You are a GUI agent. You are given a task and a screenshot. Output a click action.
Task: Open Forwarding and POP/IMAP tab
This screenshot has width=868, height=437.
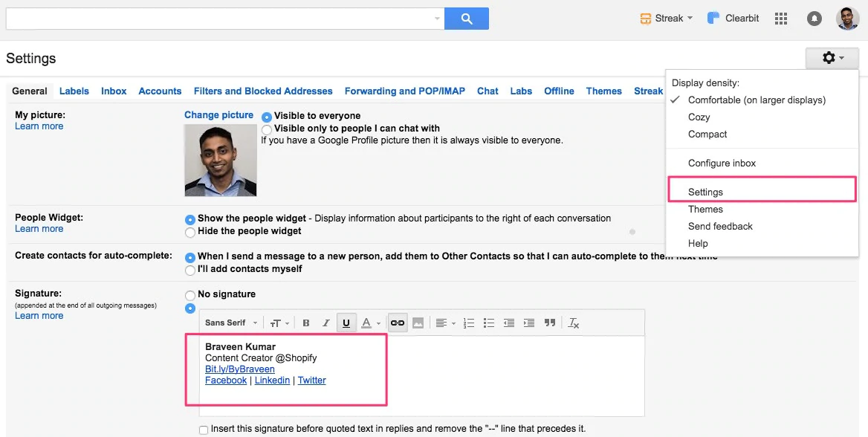(405, 91)
